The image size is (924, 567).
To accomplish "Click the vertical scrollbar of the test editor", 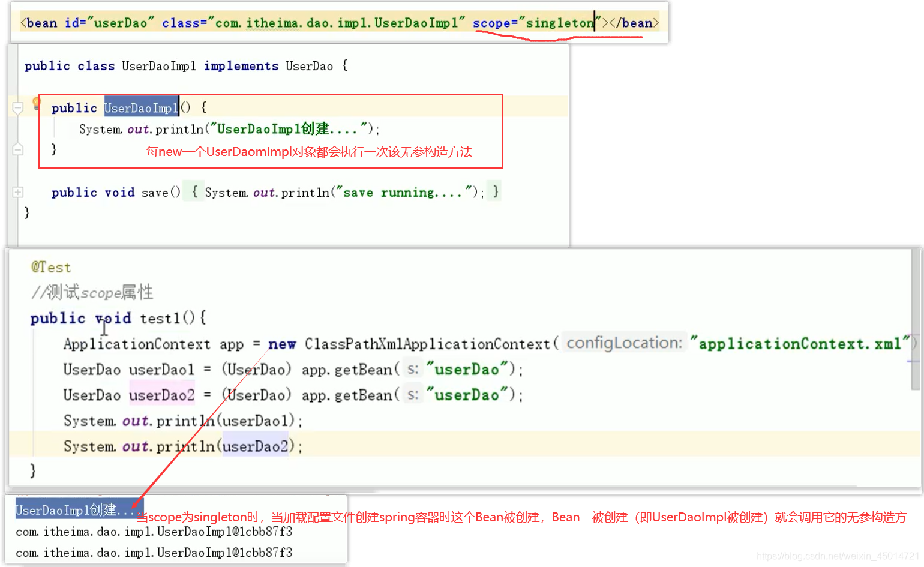I will click(916, 320).
